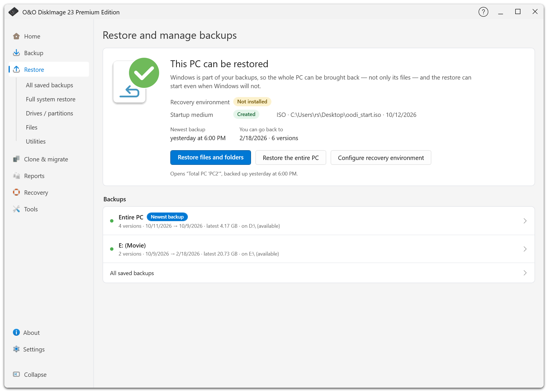Click the Reports document icon
Image resolution: width=548 pixels, height=392 pixels.
16,176
